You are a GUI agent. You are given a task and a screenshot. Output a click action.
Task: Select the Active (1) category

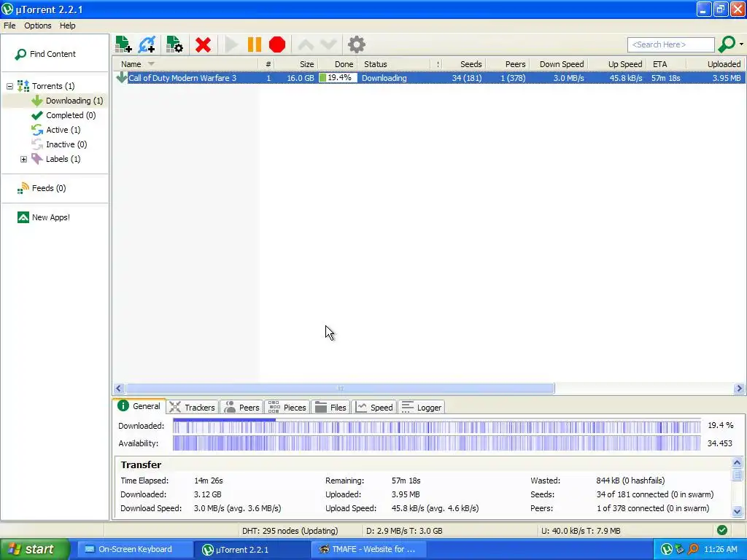63,130
